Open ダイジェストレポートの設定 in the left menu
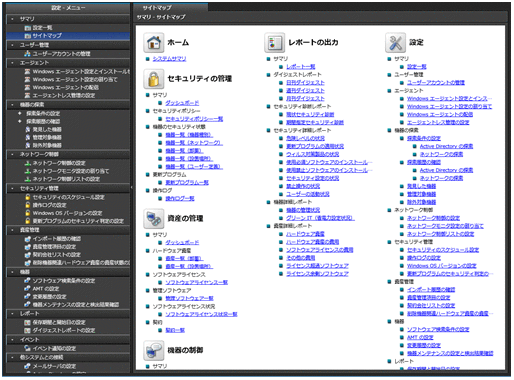The height and width of the screenshot is (380, 514). [x=64, y=331]
